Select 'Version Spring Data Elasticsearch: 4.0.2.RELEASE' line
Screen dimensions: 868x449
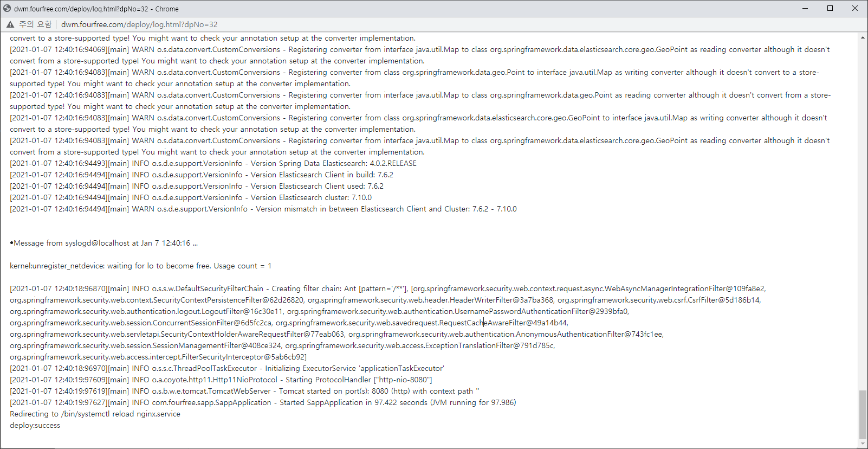pyautogui.click(x=213, y=164)
